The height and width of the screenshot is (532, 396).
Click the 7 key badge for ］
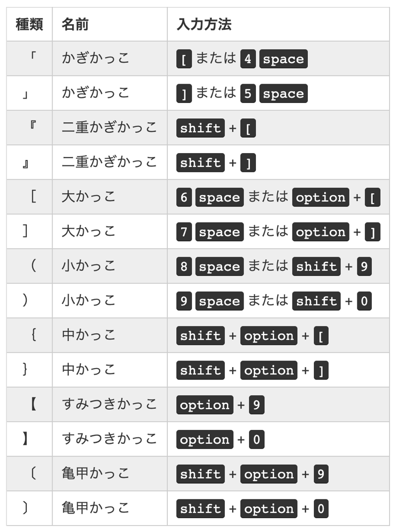[184, 232]
